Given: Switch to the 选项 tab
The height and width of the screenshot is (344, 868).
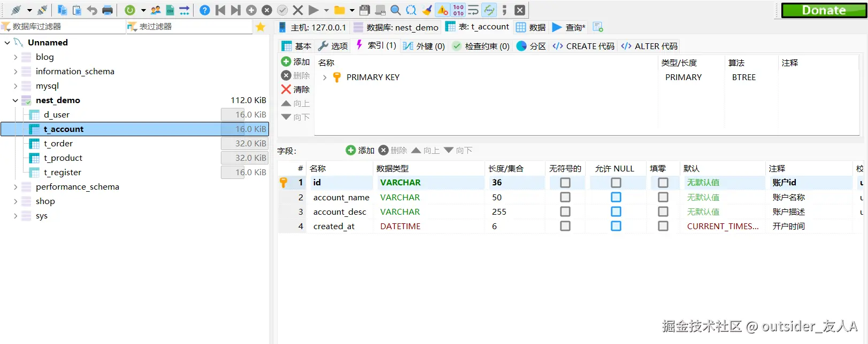Looking at the screenshot, I should click(x=333, y=46).
